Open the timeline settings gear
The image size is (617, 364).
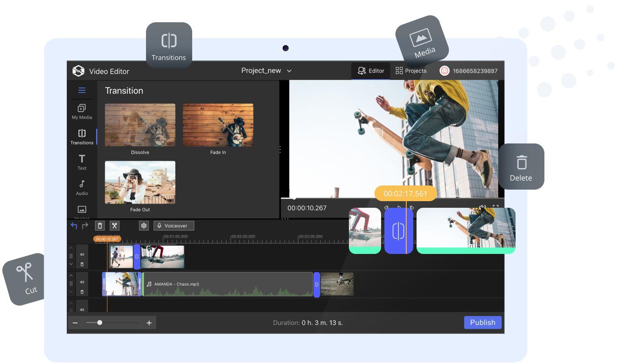144,225
